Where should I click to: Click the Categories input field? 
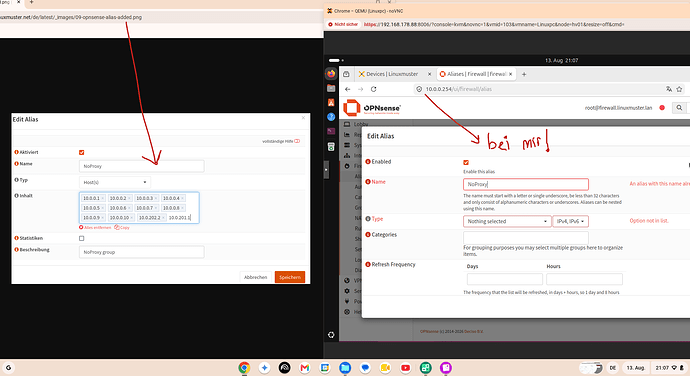point(526,238)
